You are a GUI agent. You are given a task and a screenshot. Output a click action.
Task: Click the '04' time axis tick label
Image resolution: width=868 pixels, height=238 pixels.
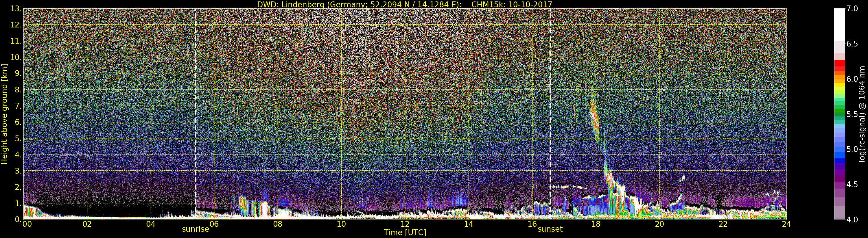[x=151, y=224]
